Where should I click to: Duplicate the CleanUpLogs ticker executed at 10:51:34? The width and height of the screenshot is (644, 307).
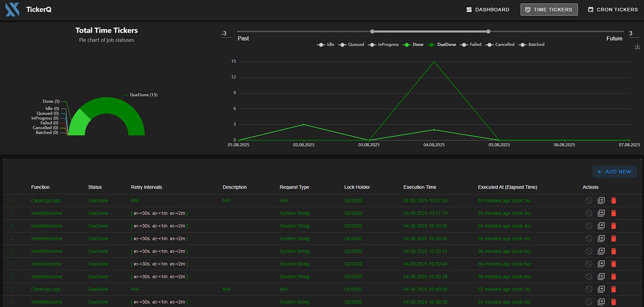click(601, 201)
